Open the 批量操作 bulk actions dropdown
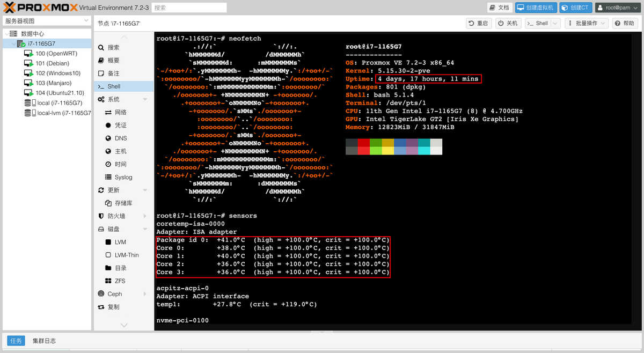The image size is (644, 353). coord(586,23)
